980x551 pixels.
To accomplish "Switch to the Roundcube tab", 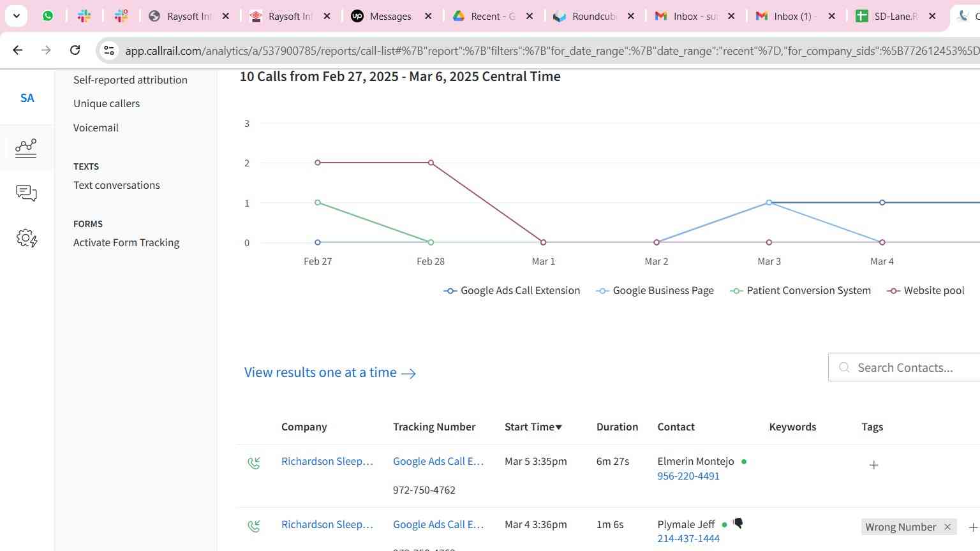I will [594, 17].
